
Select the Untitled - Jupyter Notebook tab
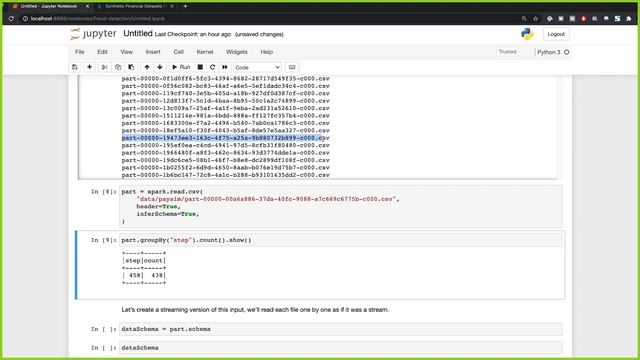(x=49, y=6)
